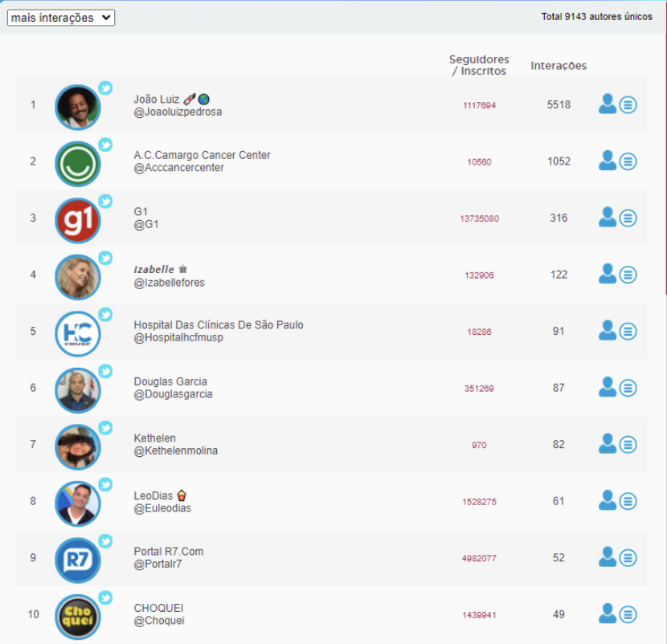The width and height of the screenshot is (667, 644).
Task: Click 'Interações' column header
Action: (559, 66)
